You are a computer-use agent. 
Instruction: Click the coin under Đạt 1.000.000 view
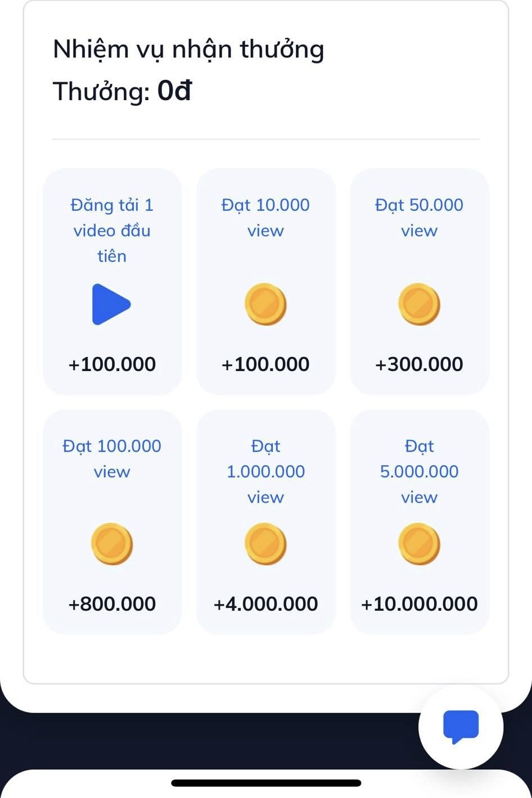(x=265, y=544)
